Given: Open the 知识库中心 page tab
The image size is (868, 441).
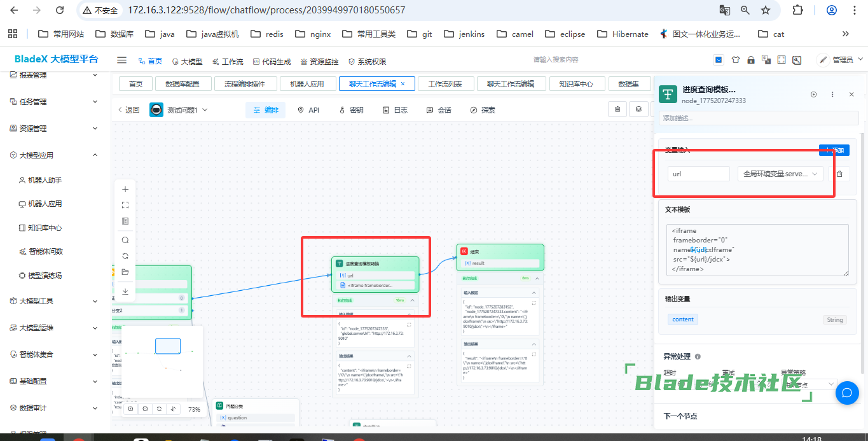Looking at the screenshot, I should coord(576,84).
